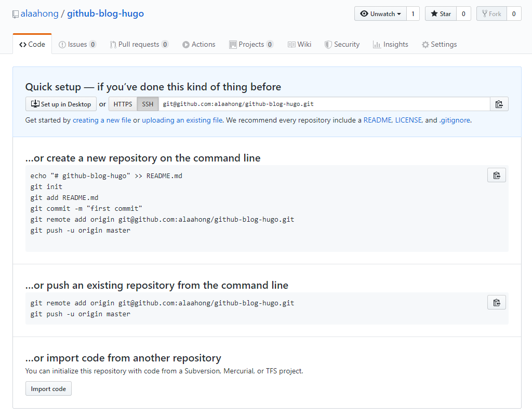Copy the SSH clone URL to clipboard
Viewport: 532px width, 417px height.
[x=499, y=104]
